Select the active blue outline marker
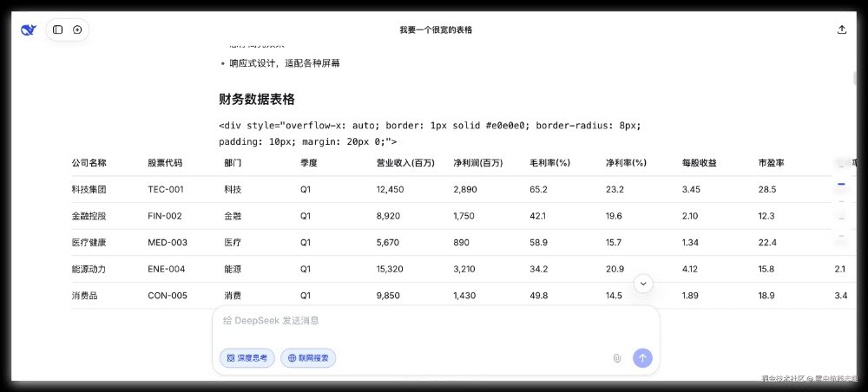This screenshot has width=868, height=392. pos(841,184)
